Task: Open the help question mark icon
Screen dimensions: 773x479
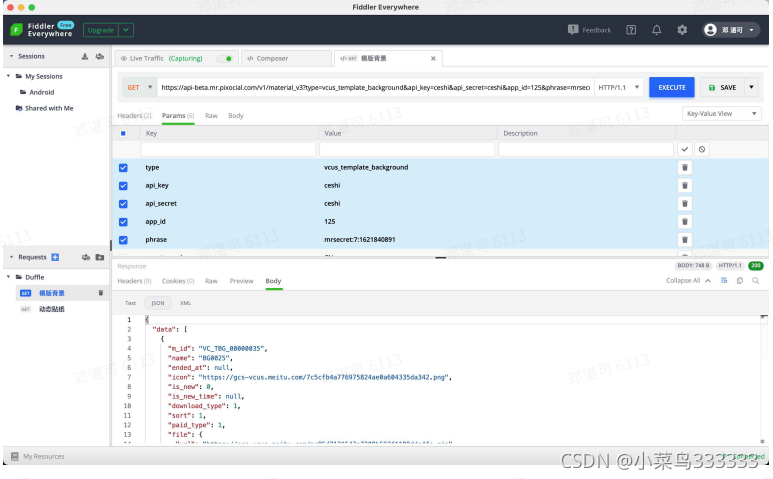Action: click(631, 30)
